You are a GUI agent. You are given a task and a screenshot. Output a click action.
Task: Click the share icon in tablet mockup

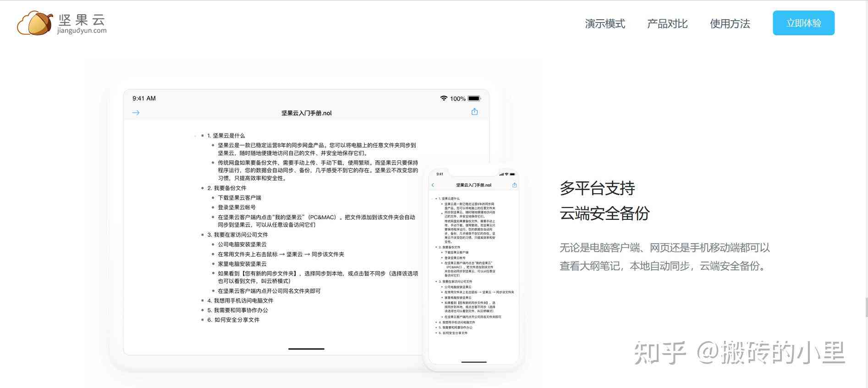474,112
